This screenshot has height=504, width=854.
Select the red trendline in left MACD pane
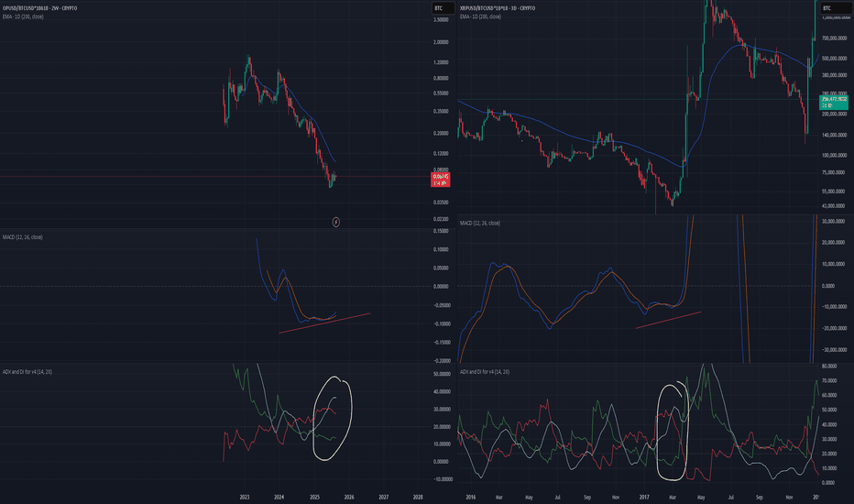(325, 323)
